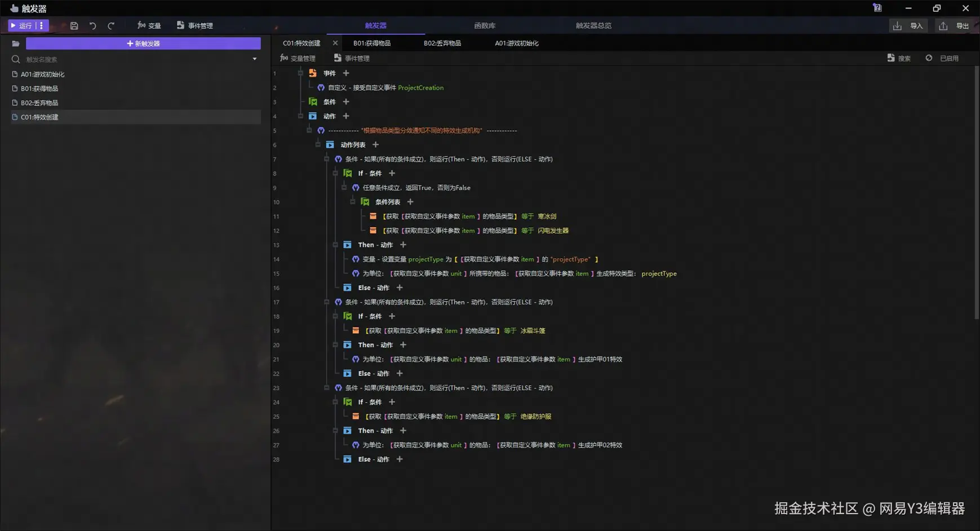The height and width of the screenshot is (531, 980).
Task: Collapse the condition block on line 23
Action: [327, 388]
